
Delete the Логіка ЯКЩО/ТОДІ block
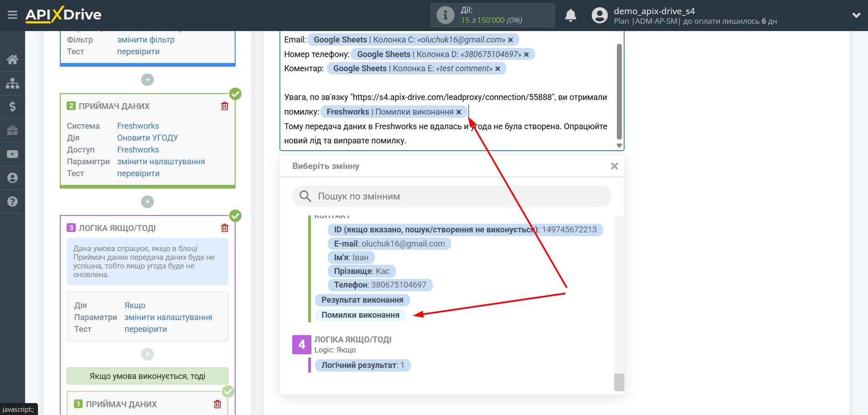point(225,228)
